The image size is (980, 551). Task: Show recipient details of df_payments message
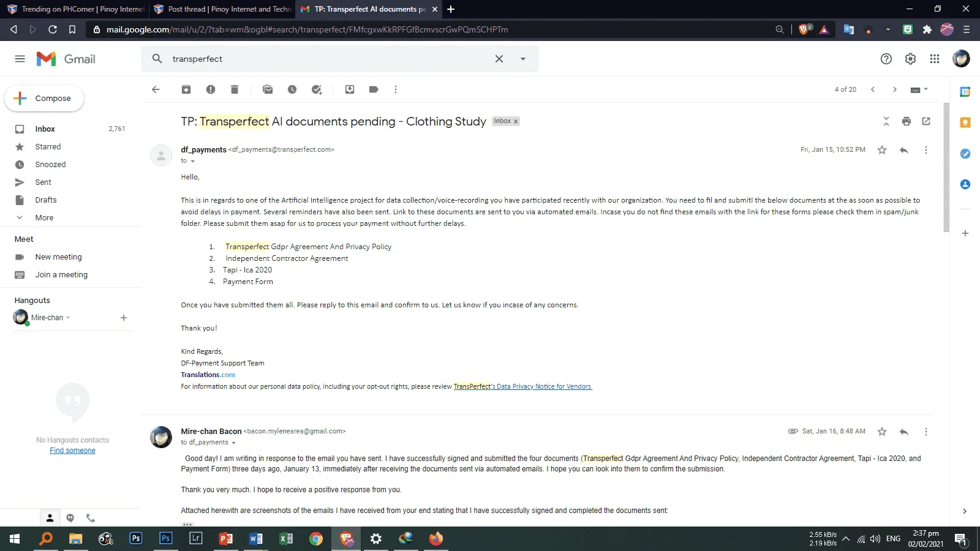click(192, 161)
